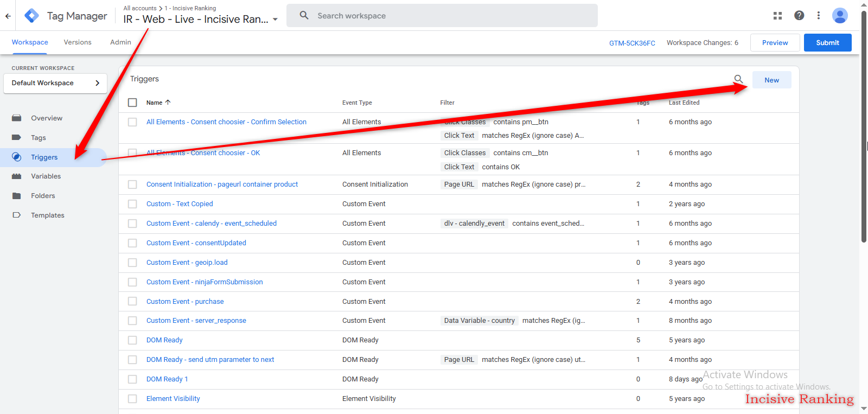Screen dimensions: 868x414
Task: Open Confirm Selection trigger link
Action: (x=226, y=122)
